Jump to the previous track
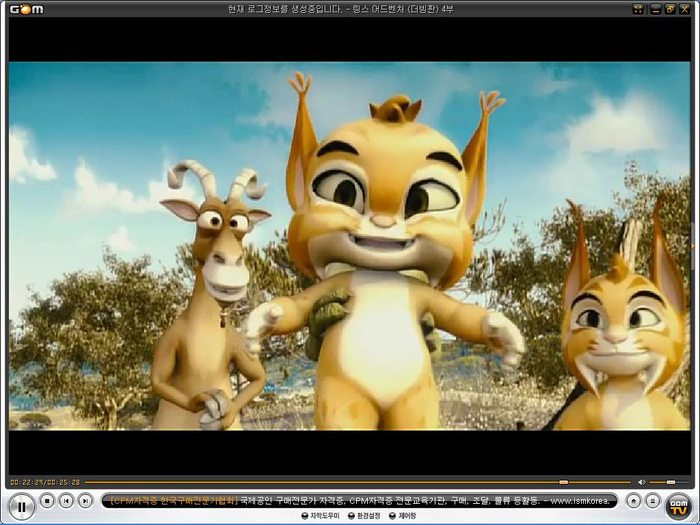 (66, 501)
